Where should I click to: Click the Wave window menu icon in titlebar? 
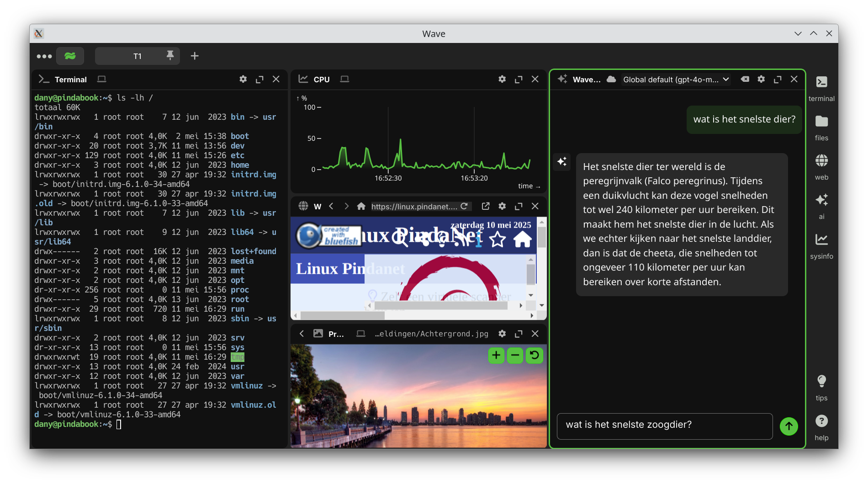point(39,33)
